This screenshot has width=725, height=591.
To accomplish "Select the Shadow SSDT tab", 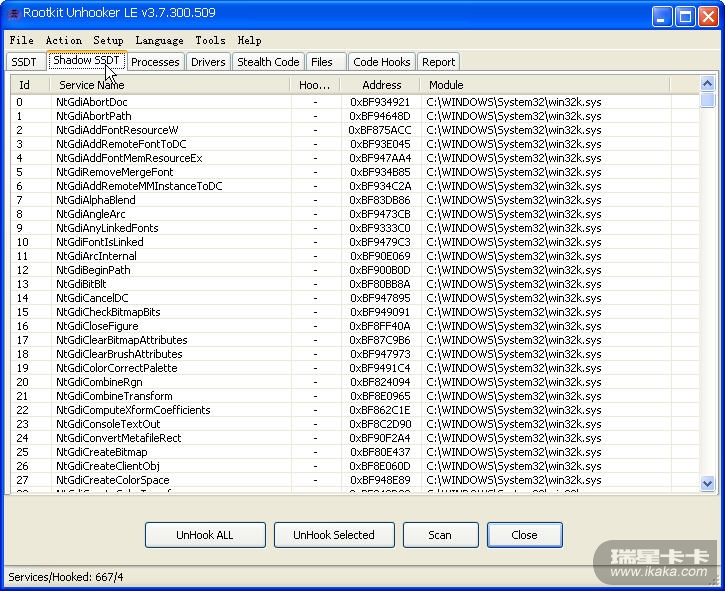I will point(86,61).
